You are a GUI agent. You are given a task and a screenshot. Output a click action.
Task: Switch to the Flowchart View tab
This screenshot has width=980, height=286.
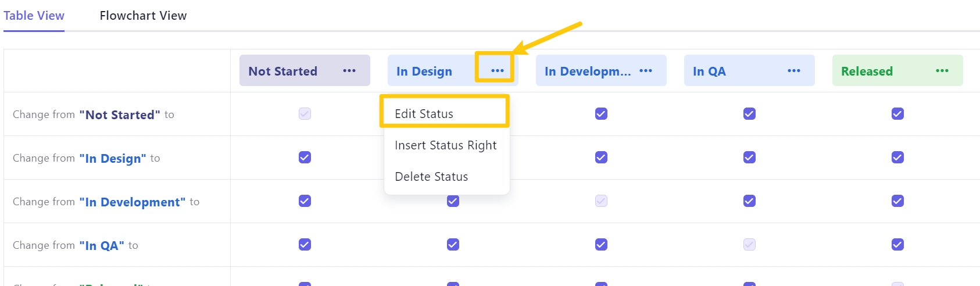point(143,16)
